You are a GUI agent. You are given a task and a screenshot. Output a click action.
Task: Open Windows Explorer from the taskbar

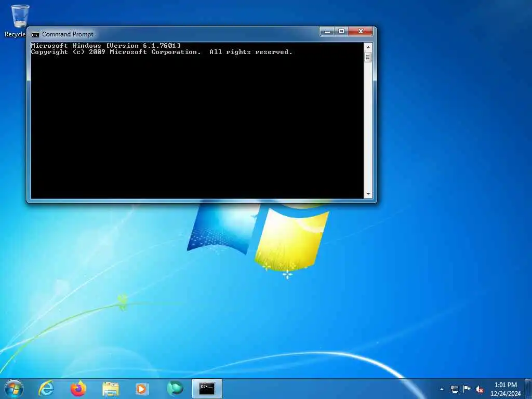click(x=111, y=389)
